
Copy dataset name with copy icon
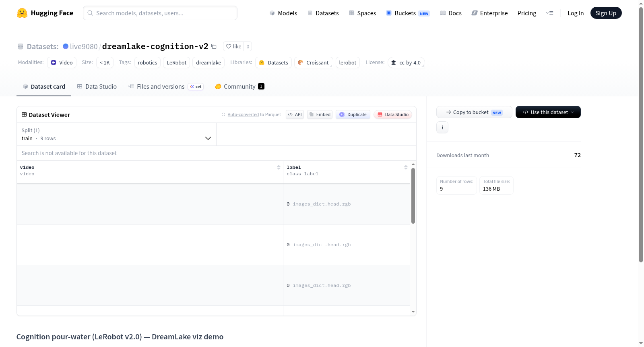point(214,46)
